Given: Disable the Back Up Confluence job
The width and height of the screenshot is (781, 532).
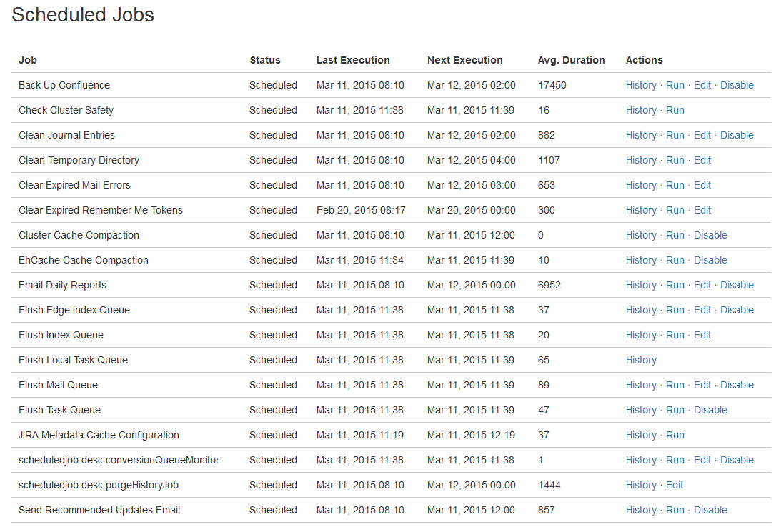Looking at the screenshot, I should [x=737, y=85].
